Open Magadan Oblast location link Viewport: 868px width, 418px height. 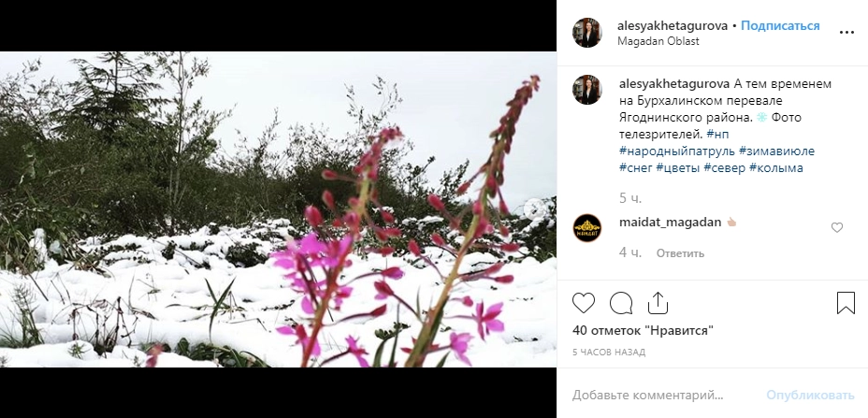tap(658, 41)
